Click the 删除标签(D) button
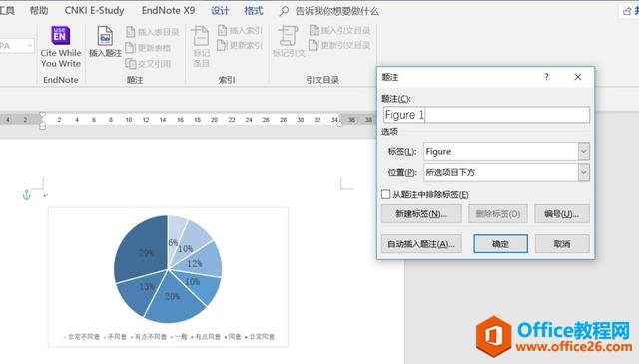The image size is (639, 364). 498,214
